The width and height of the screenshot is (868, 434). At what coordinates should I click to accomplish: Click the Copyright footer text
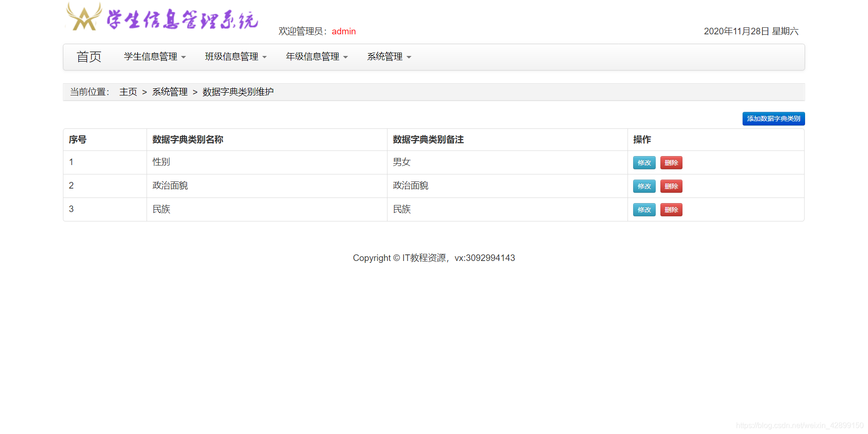click(434, 258)
